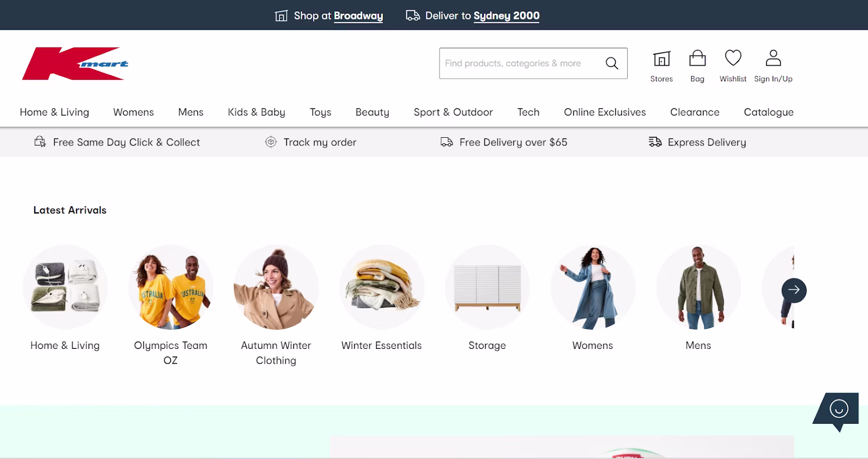Open the Clearance menu
The width and height of the screenshot is (868, 459).
(694, 112)
